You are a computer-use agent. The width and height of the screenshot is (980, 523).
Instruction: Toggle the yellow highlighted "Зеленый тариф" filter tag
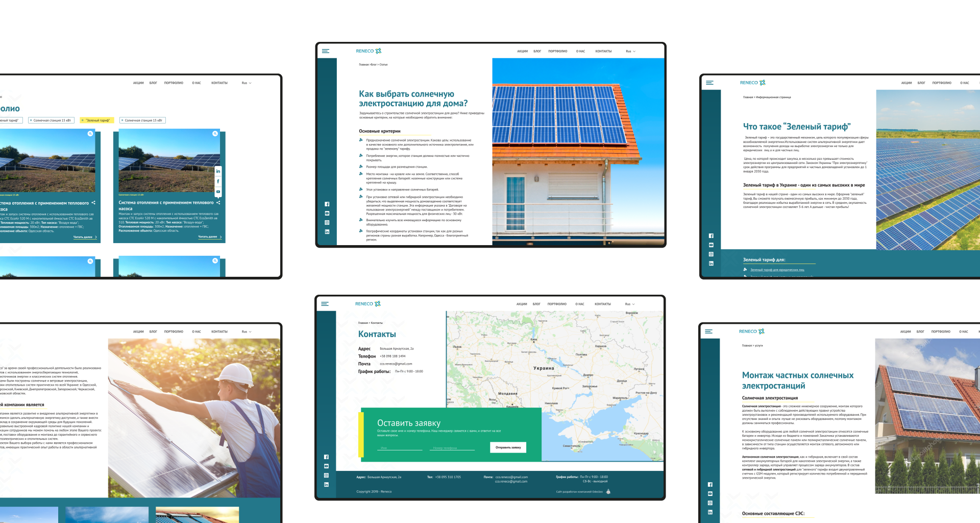click(97, 121)
